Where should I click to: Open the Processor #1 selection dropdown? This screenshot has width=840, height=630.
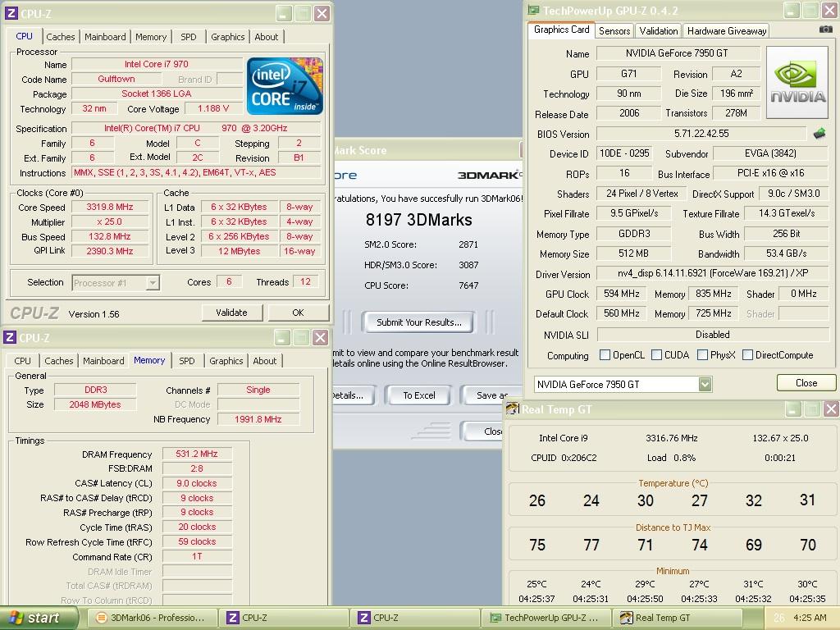tap(153, 282)
